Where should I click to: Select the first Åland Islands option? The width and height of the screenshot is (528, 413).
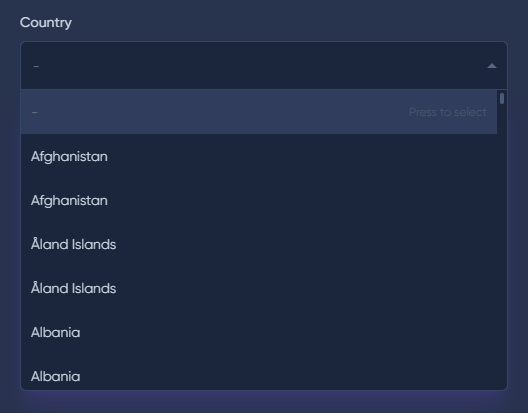coord(259,244)
